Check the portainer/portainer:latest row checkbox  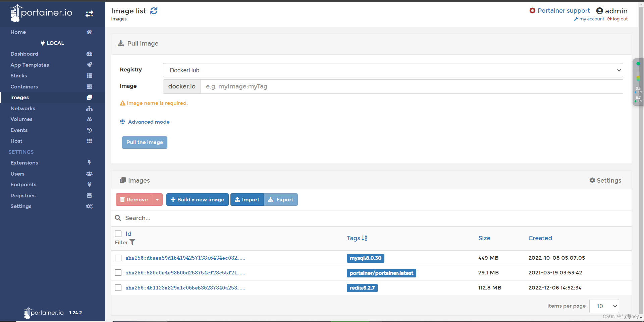tap(118, 273)
